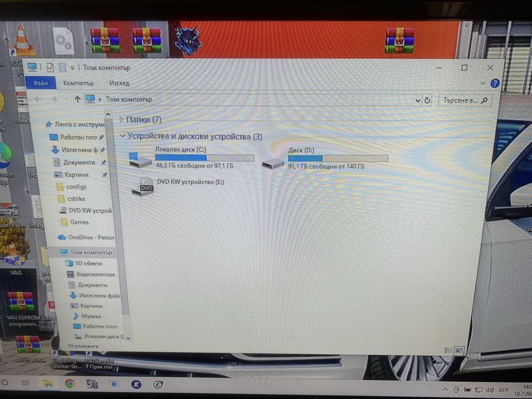Image resolution: width=532 pixels, height=399 pixels.
Task: Click Този компютър in address breadcrumb
Action: click(x=129, y=99)
